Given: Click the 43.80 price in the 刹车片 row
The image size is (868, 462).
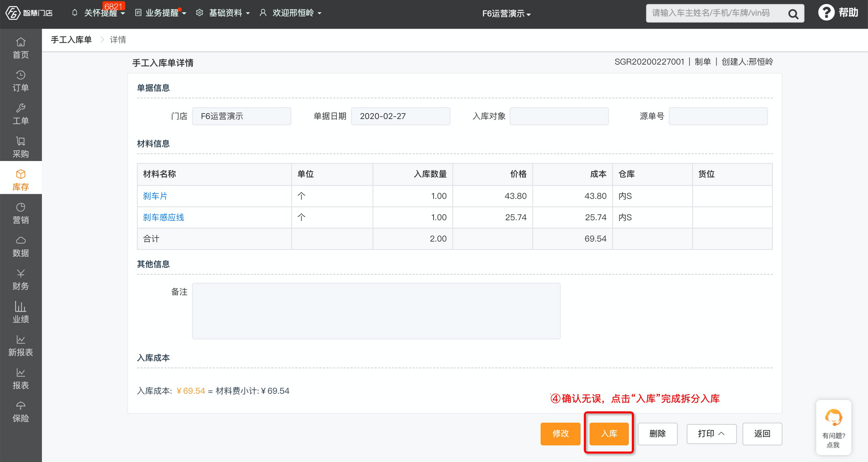Looking at the screenshot, I should coord(516,196).
